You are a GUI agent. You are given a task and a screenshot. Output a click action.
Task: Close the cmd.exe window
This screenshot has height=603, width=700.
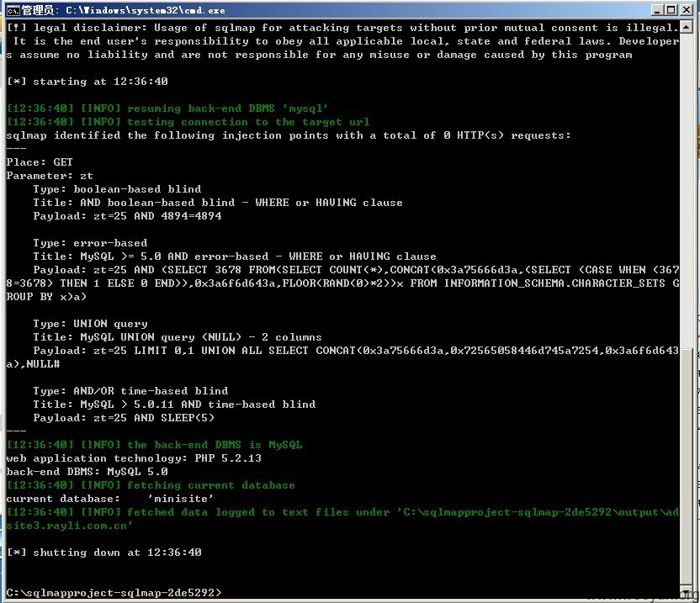[x=687, y=10]
